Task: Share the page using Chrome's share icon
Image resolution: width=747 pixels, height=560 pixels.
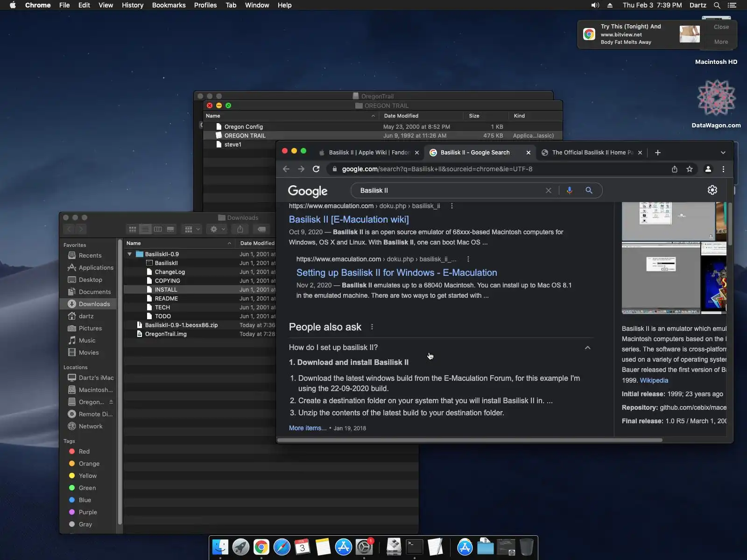Action: point(675,169)
